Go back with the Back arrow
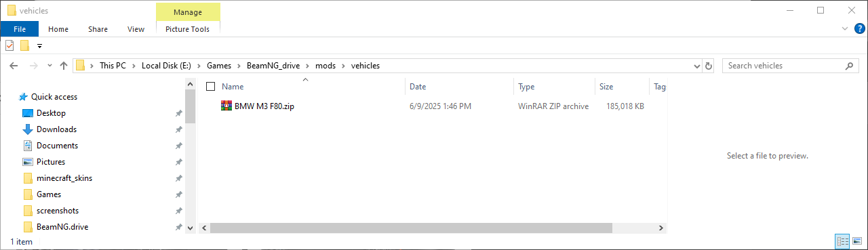Screen dimensions: 868x250 (x=14, y=66)
